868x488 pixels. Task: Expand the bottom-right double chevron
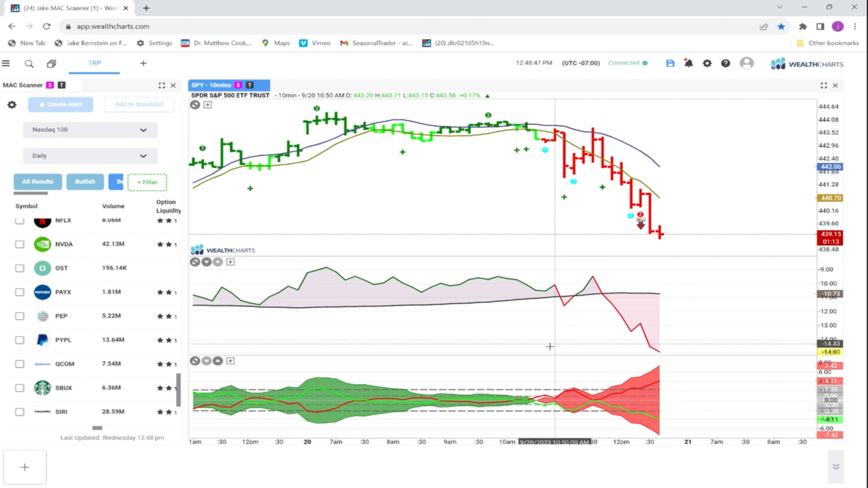(x=836, y=467)
